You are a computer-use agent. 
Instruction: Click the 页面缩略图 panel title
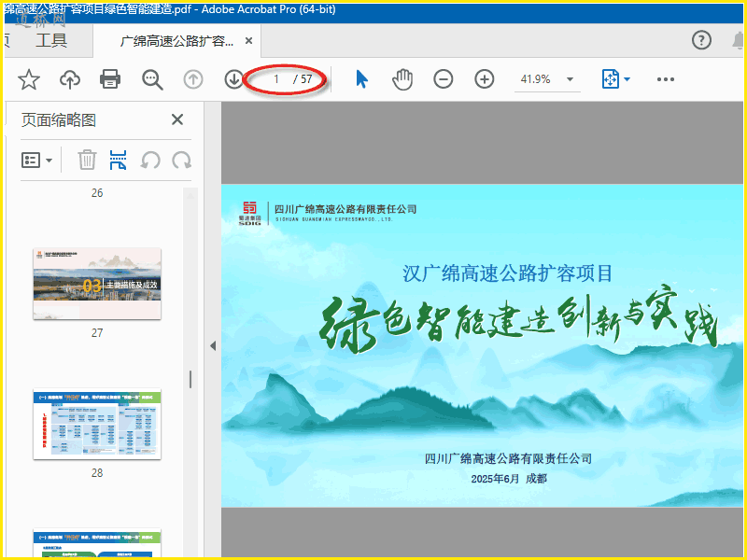pos(59,120)
